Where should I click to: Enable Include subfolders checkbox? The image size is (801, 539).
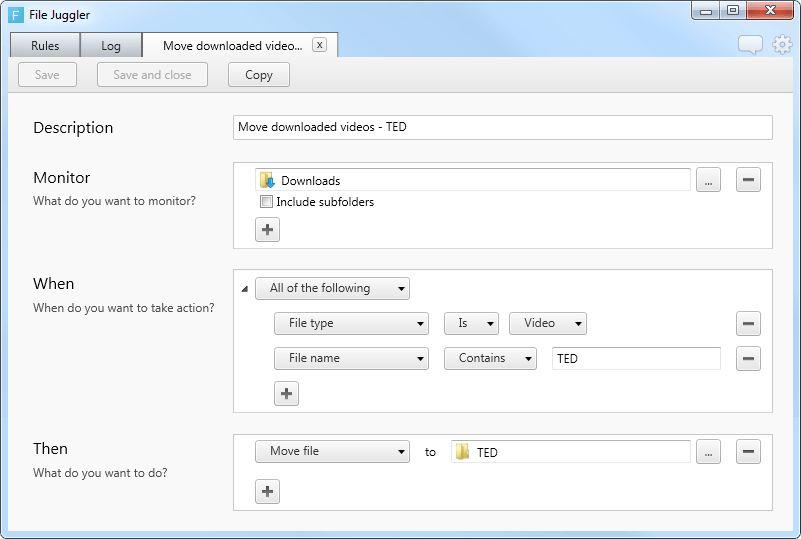[x=266, y=202]
